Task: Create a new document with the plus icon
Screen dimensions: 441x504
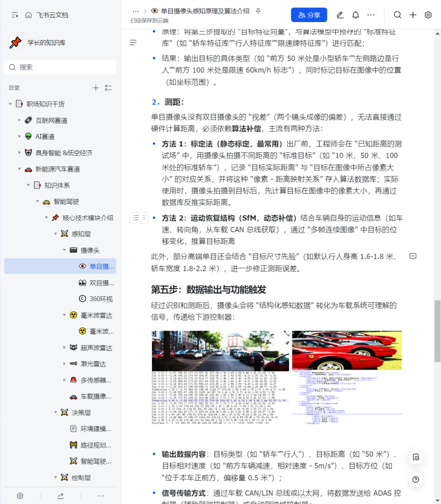Action: pos(413,15)
